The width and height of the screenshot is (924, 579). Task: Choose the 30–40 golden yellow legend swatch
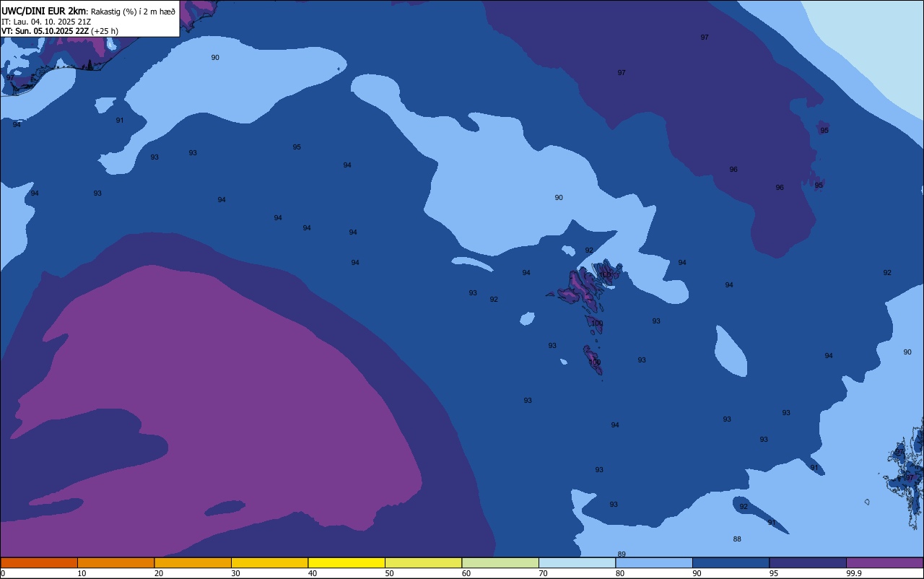click(x=269, y=562)
